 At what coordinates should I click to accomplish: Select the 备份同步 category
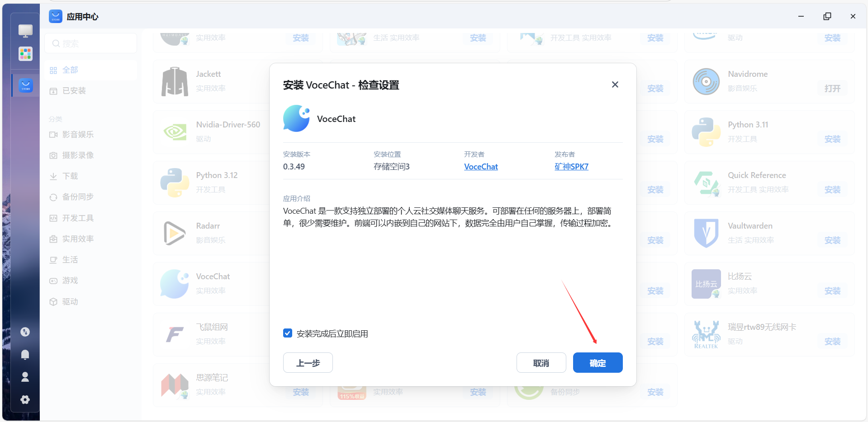point(91,197)
